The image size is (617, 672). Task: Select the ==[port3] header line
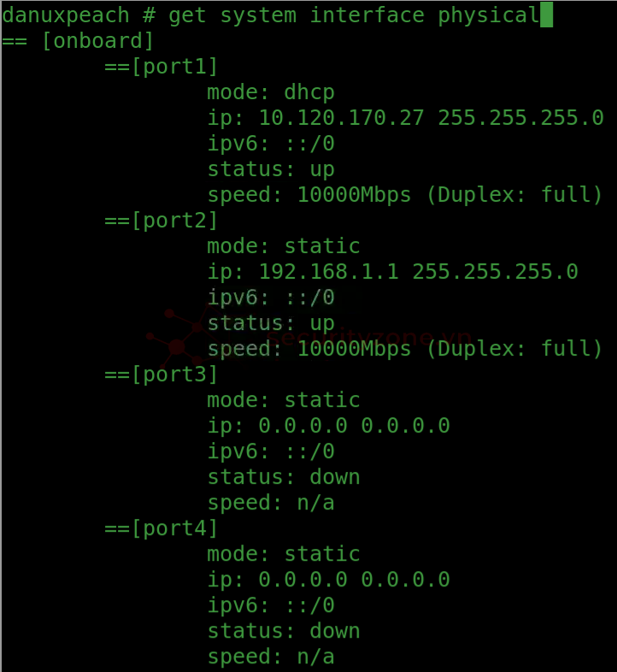(x=162, y=374)
